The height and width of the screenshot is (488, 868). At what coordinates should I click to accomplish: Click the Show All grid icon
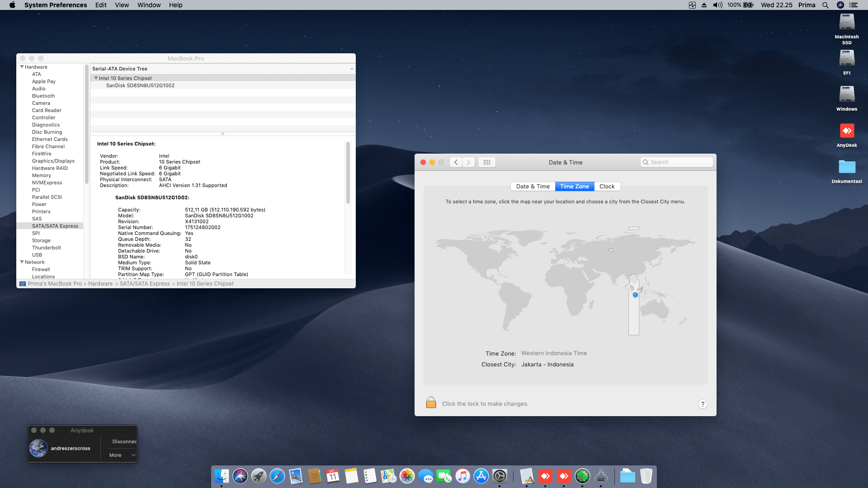[x=486, y=162]
